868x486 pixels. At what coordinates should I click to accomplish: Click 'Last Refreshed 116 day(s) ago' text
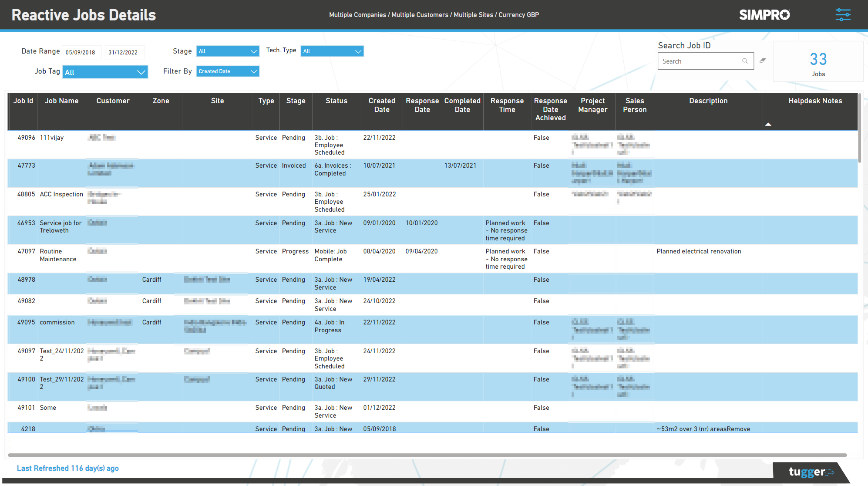(67, 468)
